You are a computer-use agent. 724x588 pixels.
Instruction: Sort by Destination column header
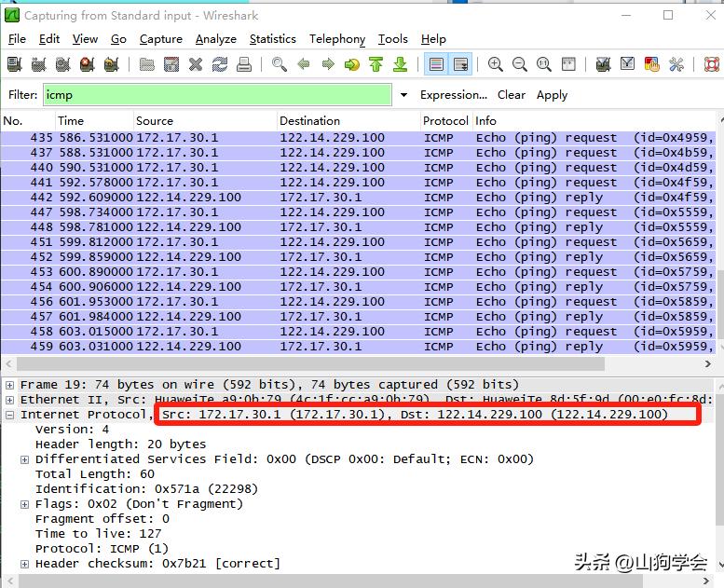pos(349,121)
